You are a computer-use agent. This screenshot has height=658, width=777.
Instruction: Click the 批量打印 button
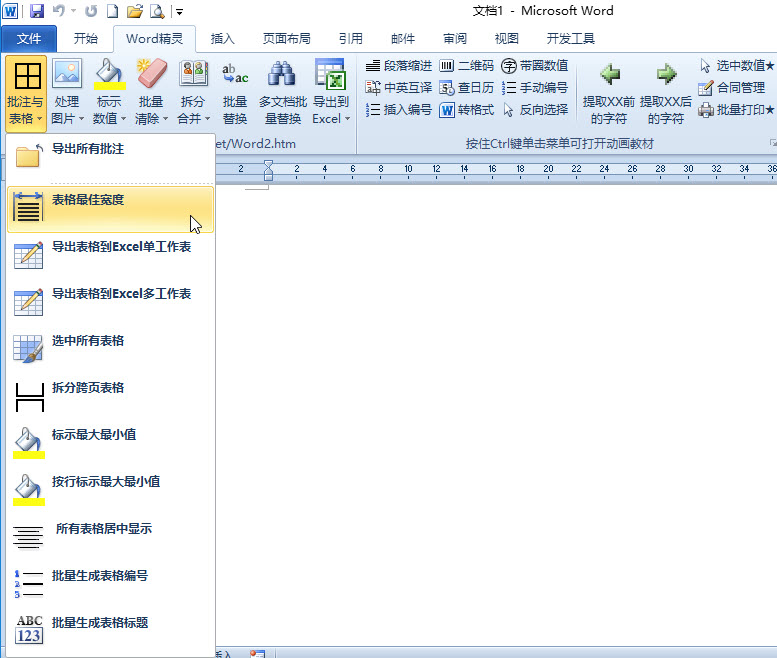point(736,110)
